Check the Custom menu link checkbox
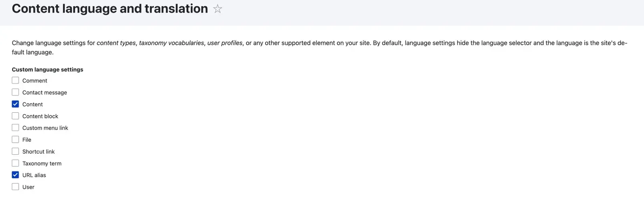 coord(15,128)
